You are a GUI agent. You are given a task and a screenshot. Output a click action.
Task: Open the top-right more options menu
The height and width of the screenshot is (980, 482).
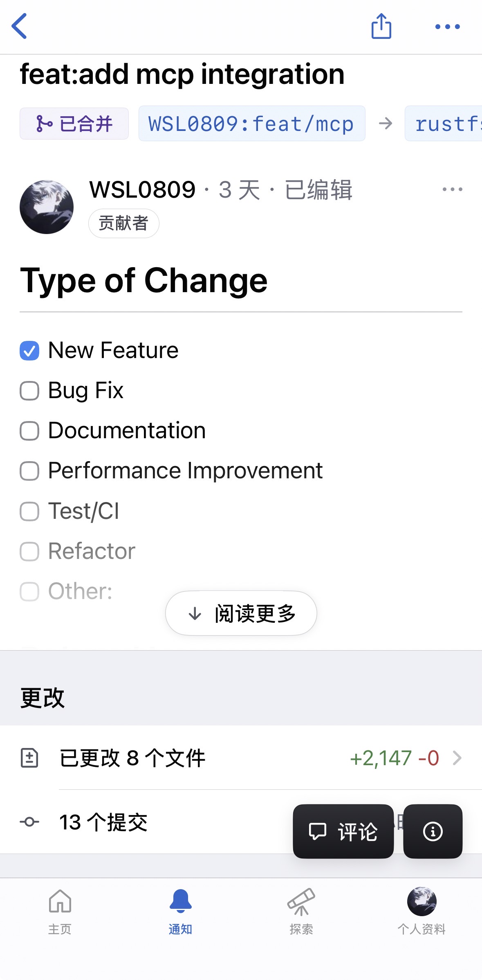click(447, 27)
